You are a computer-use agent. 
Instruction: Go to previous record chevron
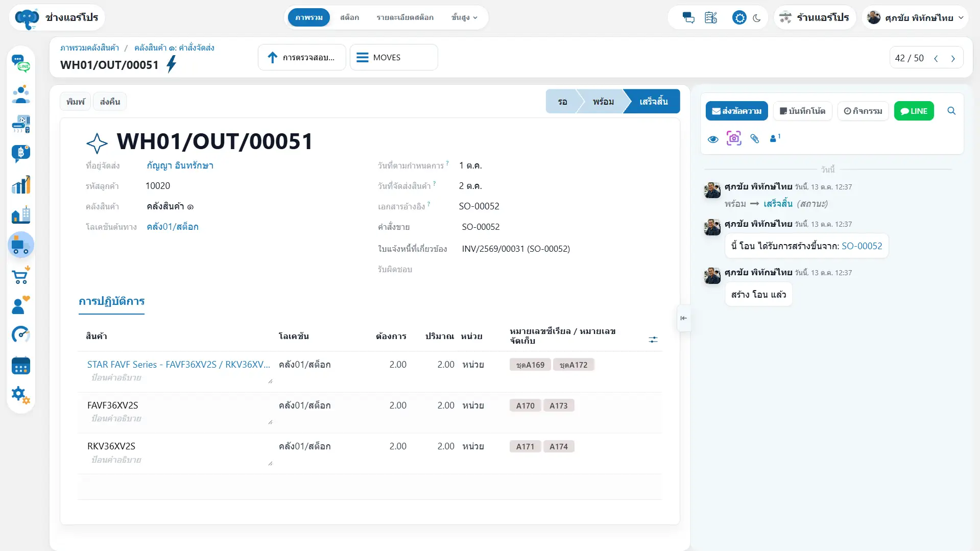[936, 58]
